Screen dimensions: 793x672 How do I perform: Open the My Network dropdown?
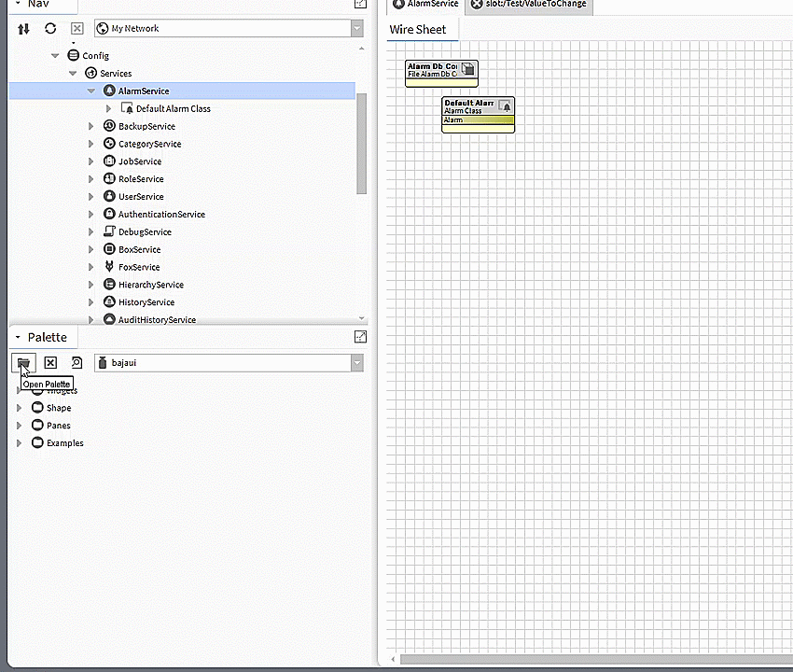tap(356, 29)
